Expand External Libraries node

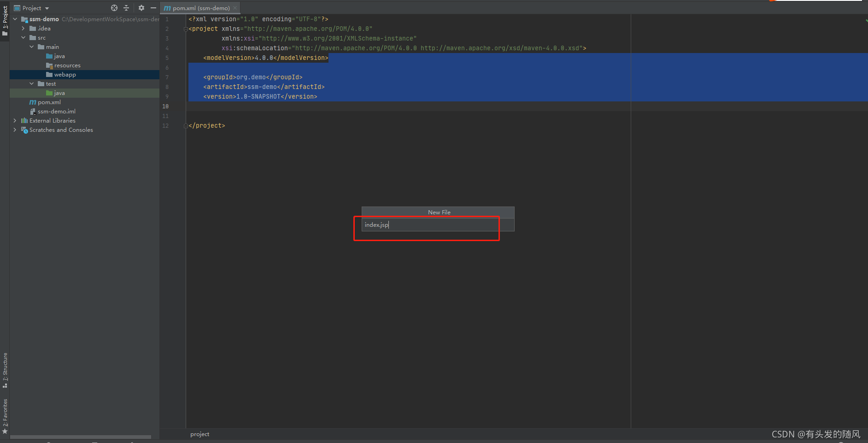tap(15, 120)
